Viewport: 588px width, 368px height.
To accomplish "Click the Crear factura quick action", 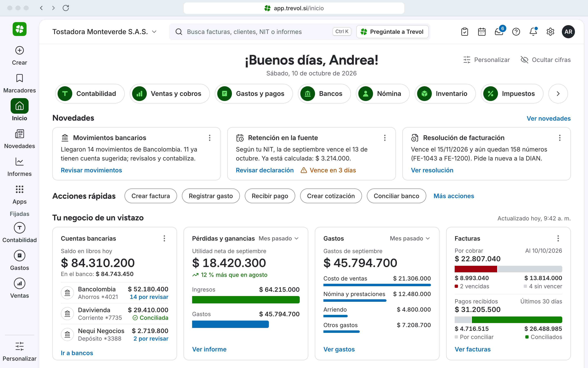I will [x=151, y=196].
